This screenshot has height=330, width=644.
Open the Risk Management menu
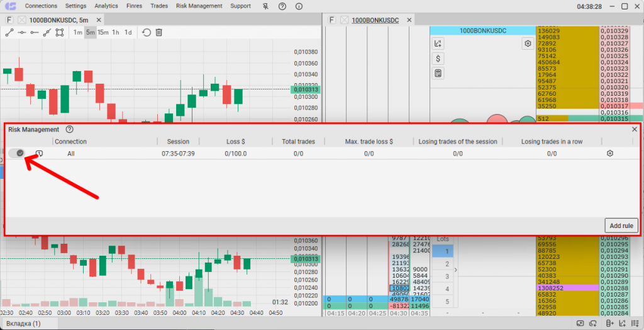coord(199,6)
